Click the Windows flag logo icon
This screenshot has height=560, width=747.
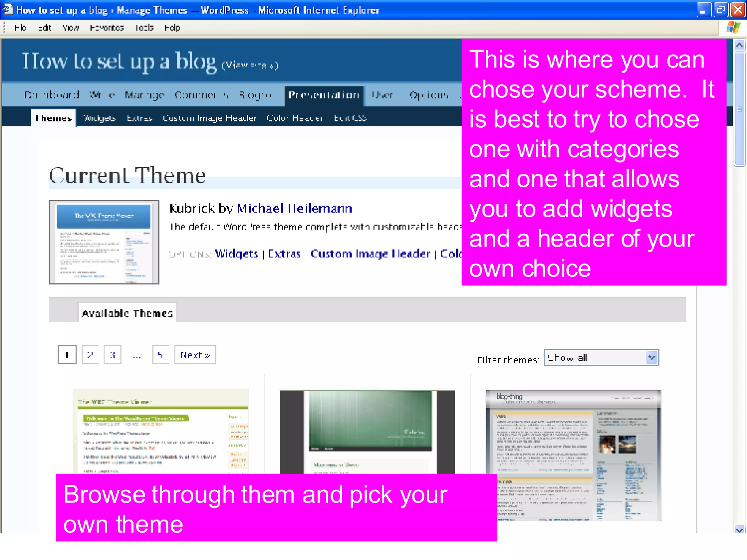tap(733, 27)
